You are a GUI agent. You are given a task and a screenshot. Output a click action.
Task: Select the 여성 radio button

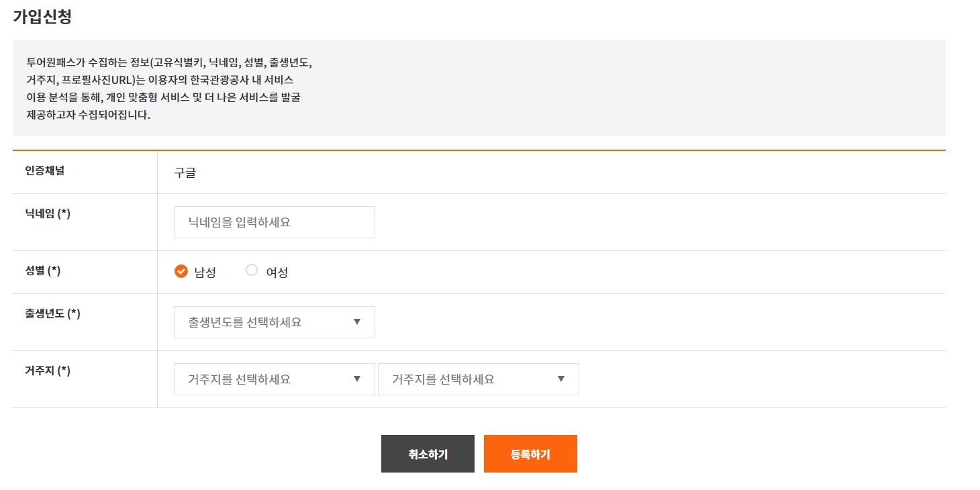pos(252,270)
